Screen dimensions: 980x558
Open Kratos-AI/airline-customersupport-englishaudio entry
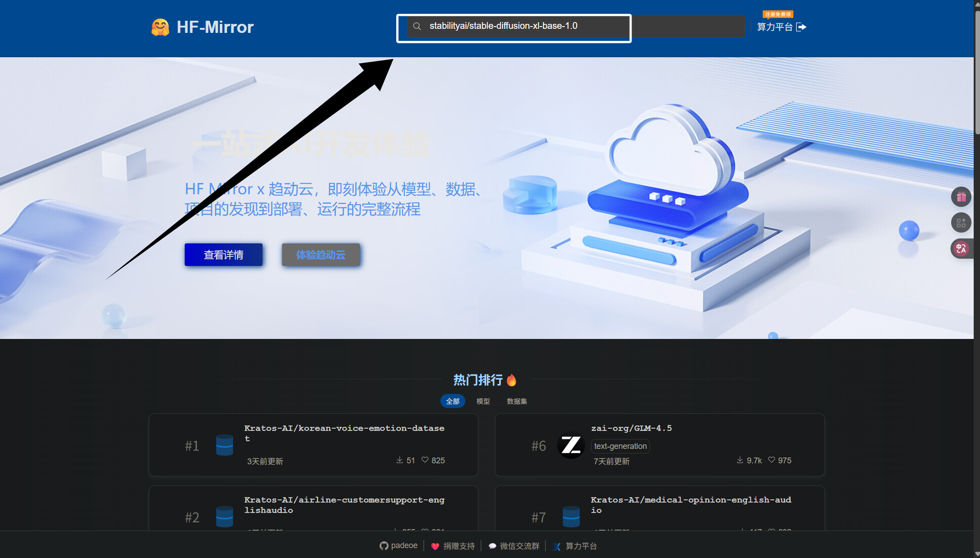tap(344, 505)
